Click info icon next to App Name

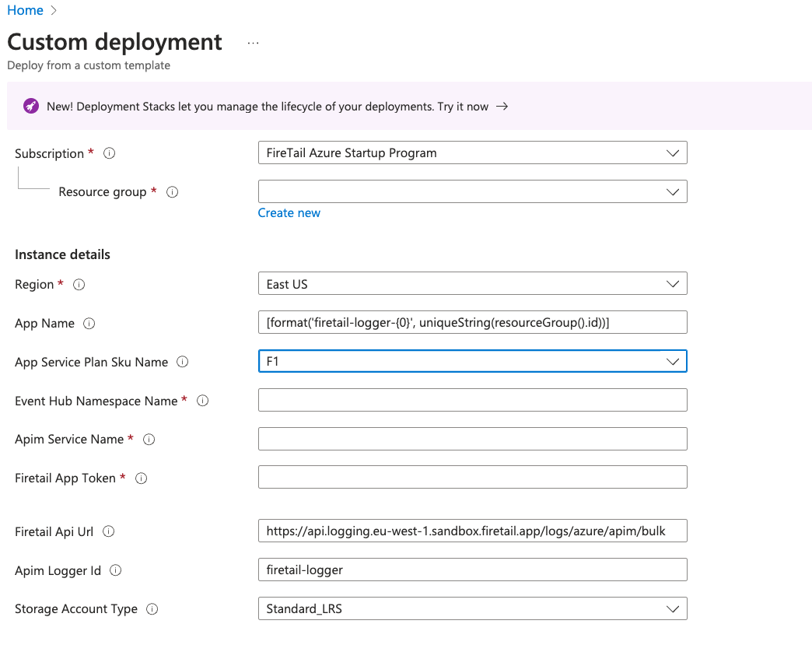(89, 324)
